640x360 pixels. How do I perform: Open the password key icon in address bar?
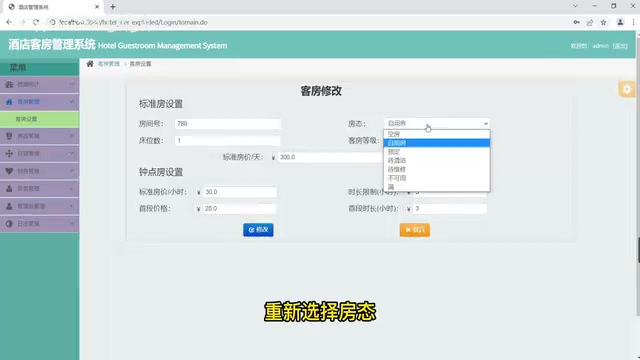pos(576,22)
